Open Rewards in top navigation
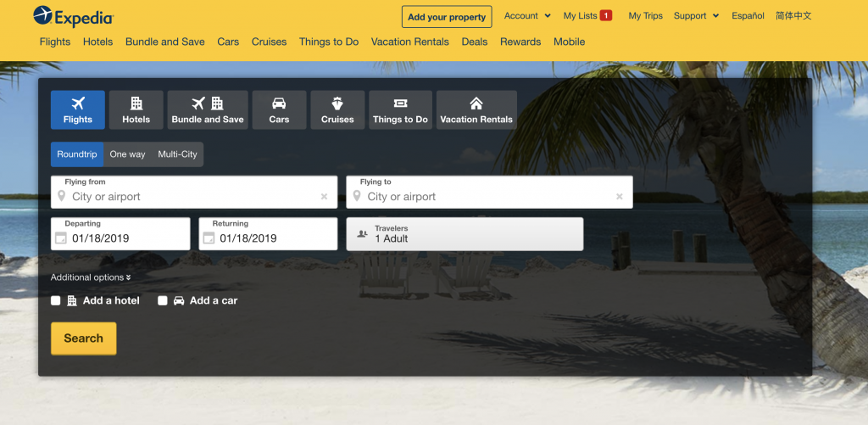This screenshot has height=425, width=868. click(520, 42)
